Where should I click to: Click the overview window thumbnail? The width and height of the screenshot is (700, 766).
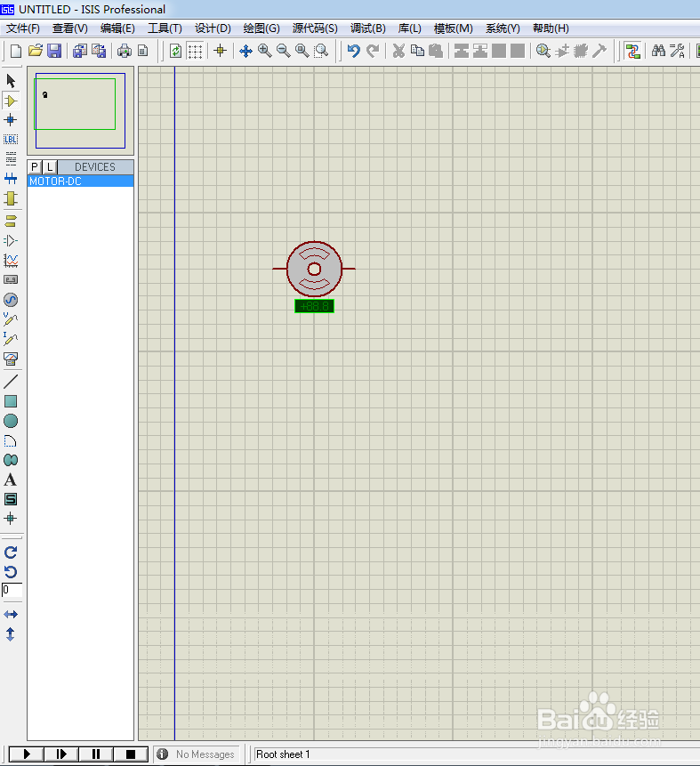tap(80, 110)
